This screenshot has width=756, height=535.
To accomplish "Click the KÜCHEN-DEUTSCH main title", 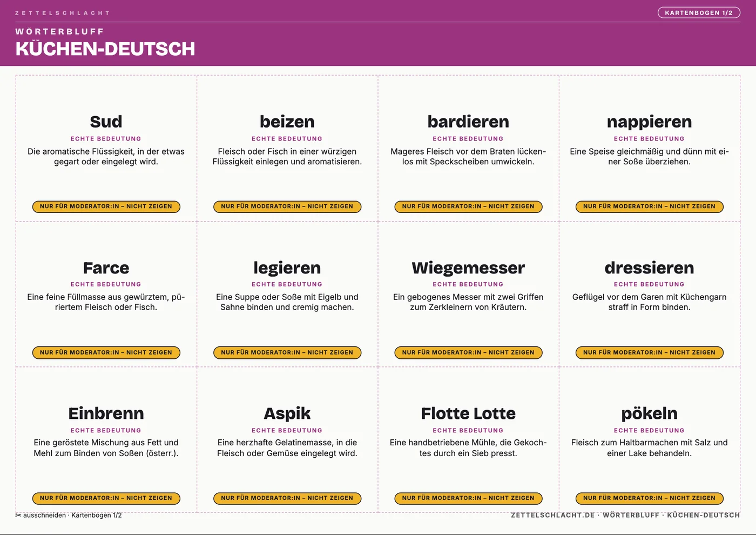I will tap(105, 49).
